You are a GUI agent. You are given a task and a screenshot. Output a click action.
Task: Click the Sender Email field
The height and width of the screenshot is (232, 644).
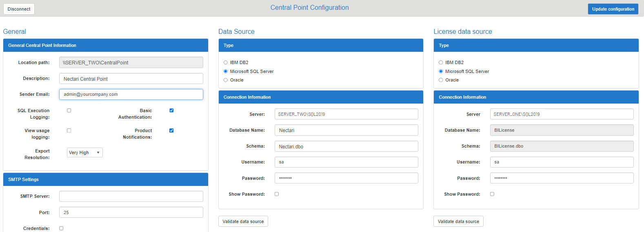coord(131,94)
